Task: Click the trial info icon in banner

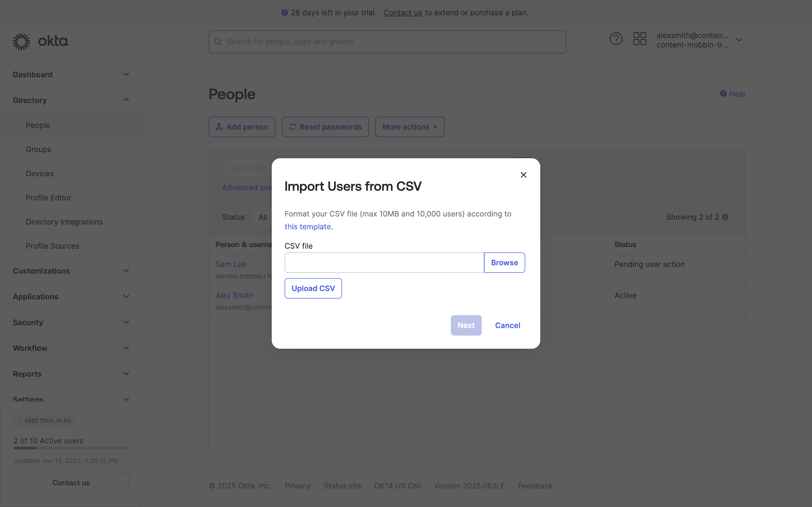Action: (285, 13)
